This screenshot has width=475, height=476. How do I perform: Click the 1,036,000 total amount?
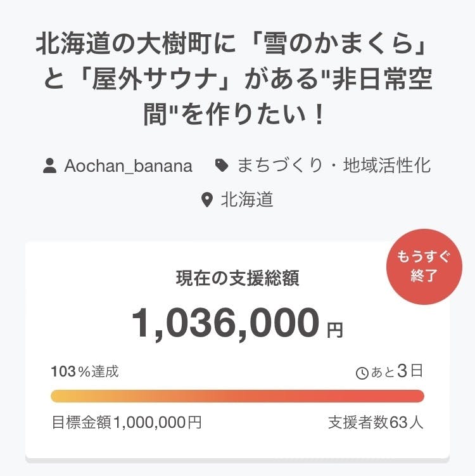pos(225,323)
